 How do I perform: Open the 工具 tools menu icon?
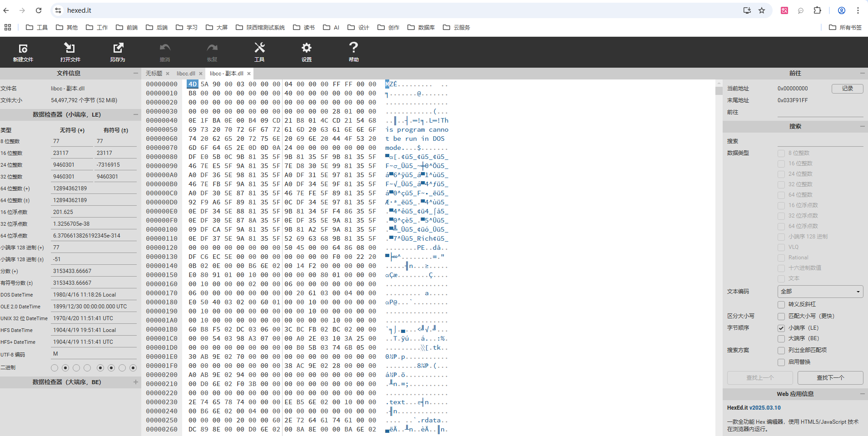pos(259,52)
